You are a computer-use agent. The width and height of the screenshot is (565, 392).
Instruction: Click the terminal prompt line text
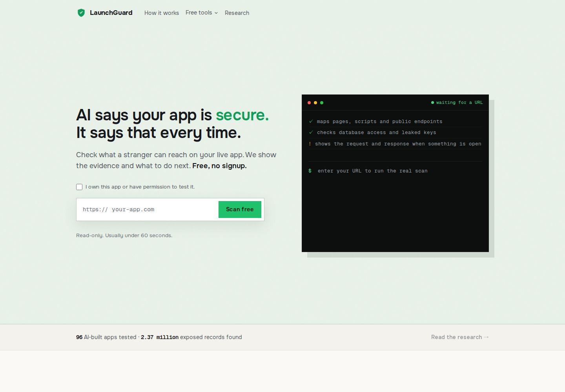click(373, 171)
